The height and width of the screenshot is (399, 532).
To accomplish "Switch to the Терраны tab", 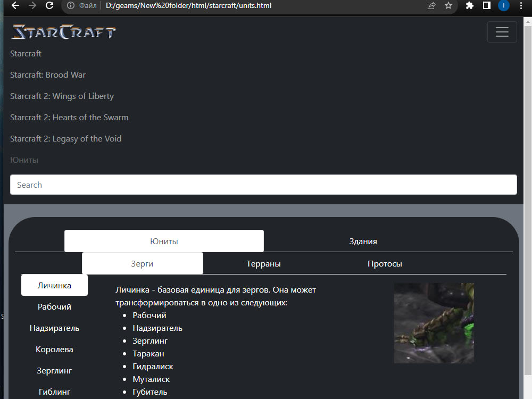I will (263, 264).
